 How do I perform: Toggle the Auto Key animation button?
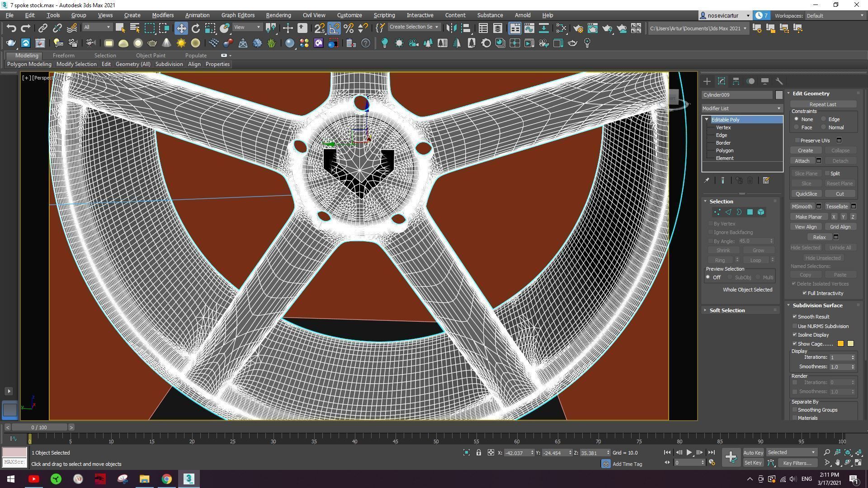click(753, 452)
